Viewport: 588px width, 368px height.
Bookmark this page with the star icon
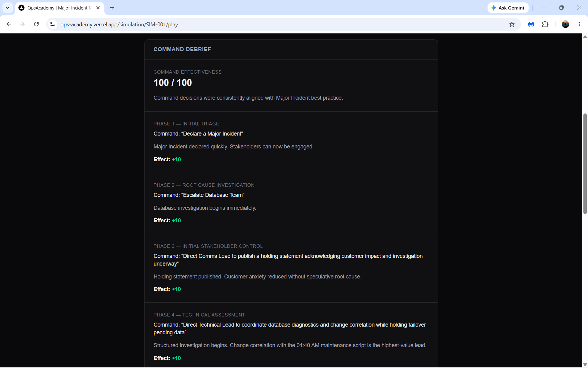[x=512, y=24]
